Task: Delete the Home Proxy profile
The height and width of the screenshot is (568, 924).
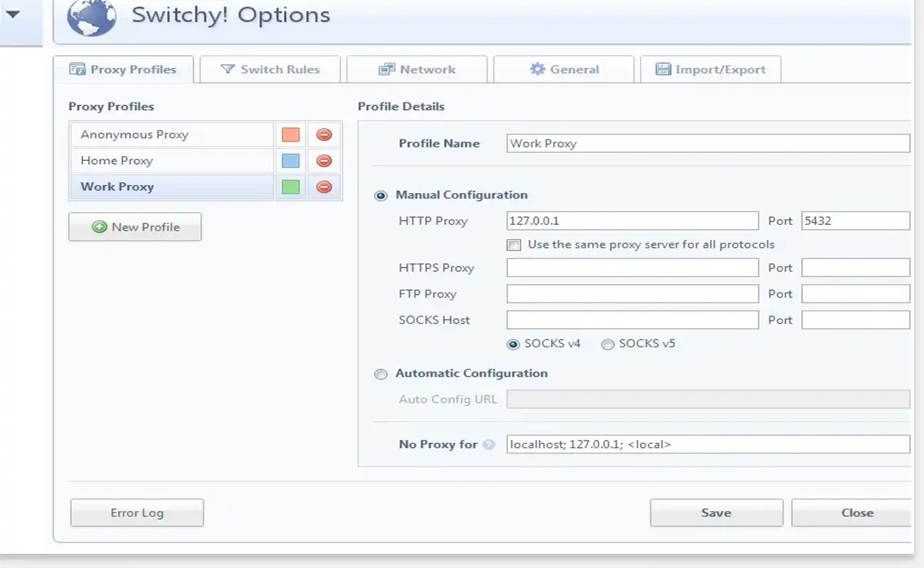Action: pyautogui.click(x=324, y=161)
